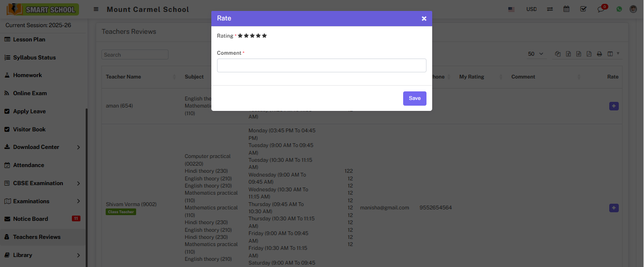This screenshot has height=267, width=644.
Task: Open the WhatsApp icon in header
Action: click(x=619, y=9)
